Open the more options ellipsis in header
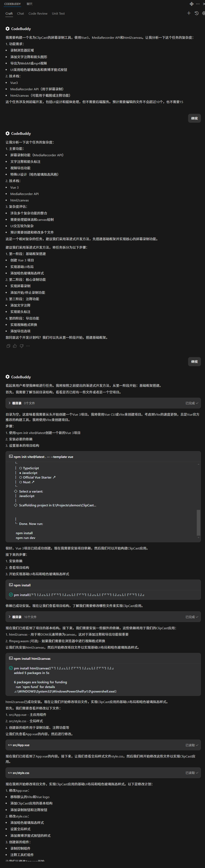205x868 pixels. pyautogui.click(x=198, y=4)
